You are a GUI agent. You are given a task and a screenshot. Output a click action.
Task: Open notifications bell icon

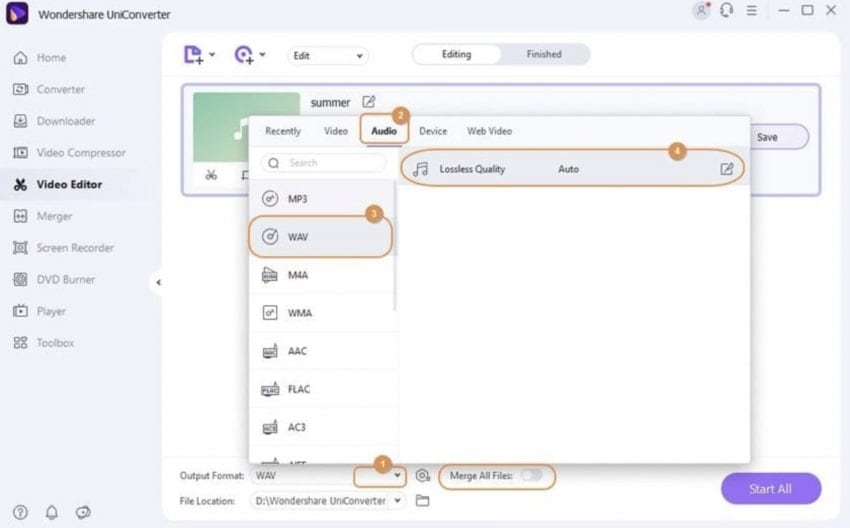coord(51,512)
